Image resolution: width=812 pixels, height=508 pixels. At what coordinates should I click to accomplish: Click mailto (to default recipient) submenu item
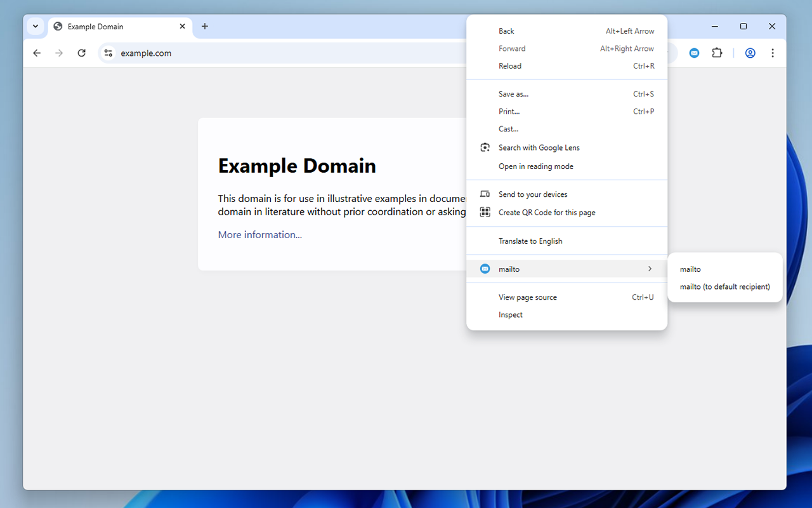(724, 287)
